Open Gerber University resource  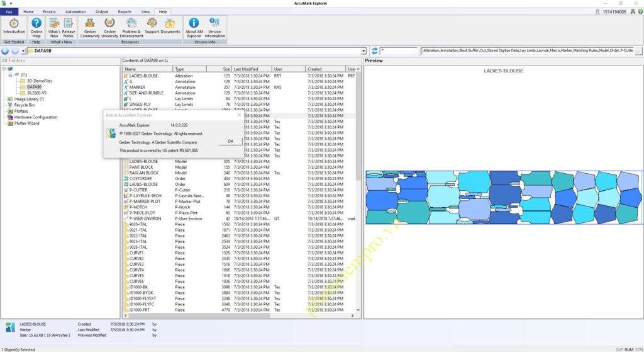click(110, 26)
